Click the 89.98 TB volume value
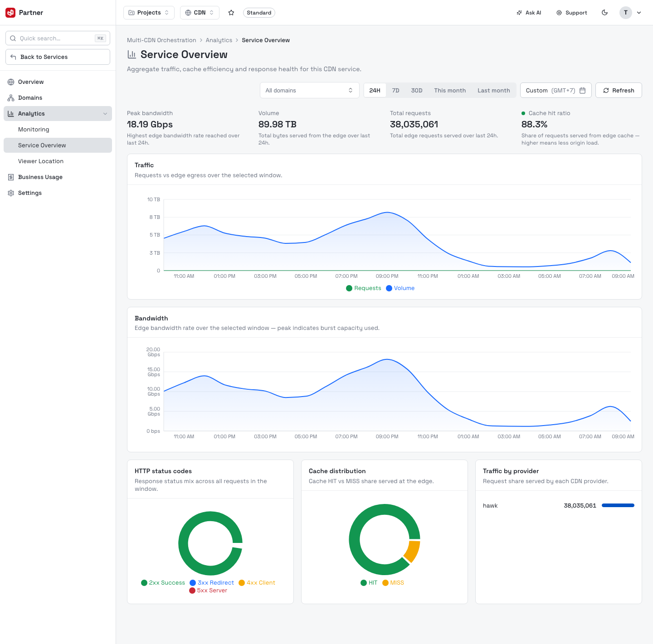 (278, 125)
